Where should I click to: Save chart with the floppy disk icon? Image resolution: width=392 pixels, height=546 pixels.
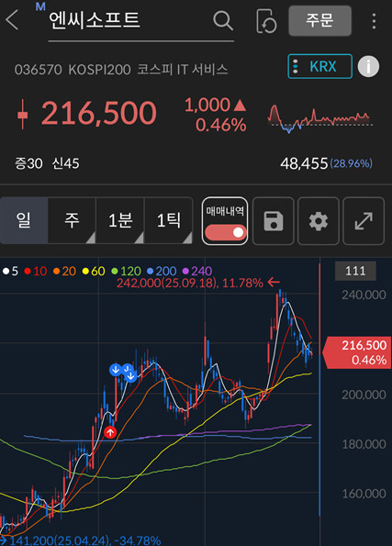point(274,221)
